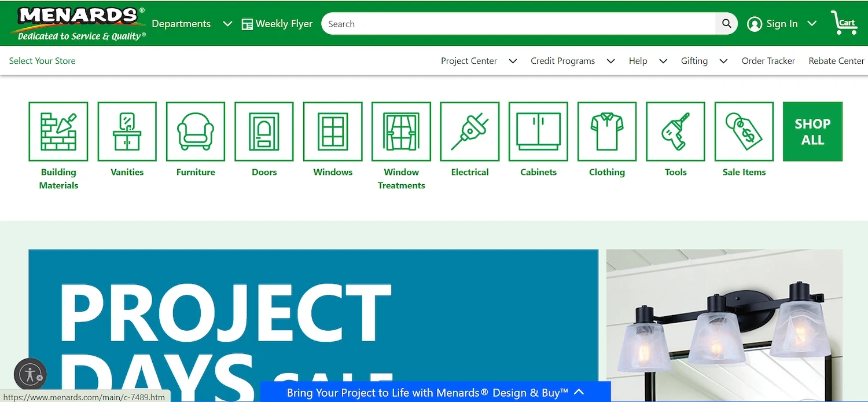Go to Rebate Center
This screenshot has height=402, width=868.
tap(836, 61)
